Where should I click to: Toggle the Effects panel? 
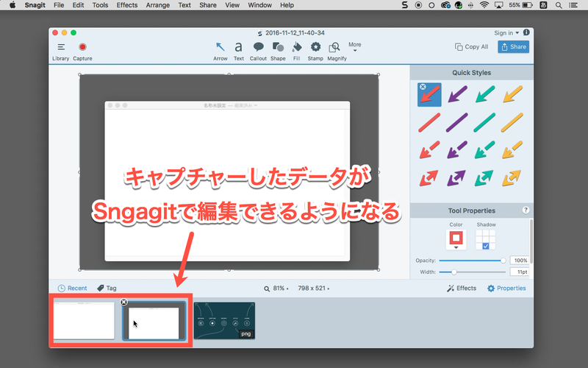(462, 288)
